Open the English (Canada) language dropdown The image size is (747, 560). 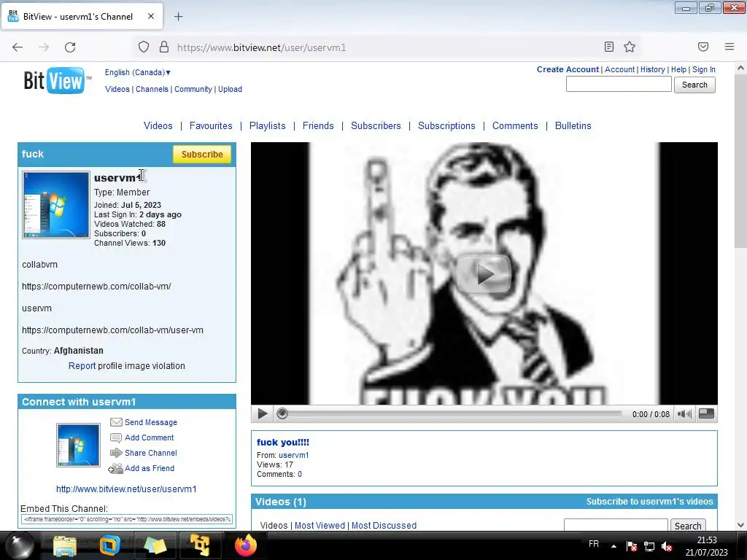tap(138, 72)
